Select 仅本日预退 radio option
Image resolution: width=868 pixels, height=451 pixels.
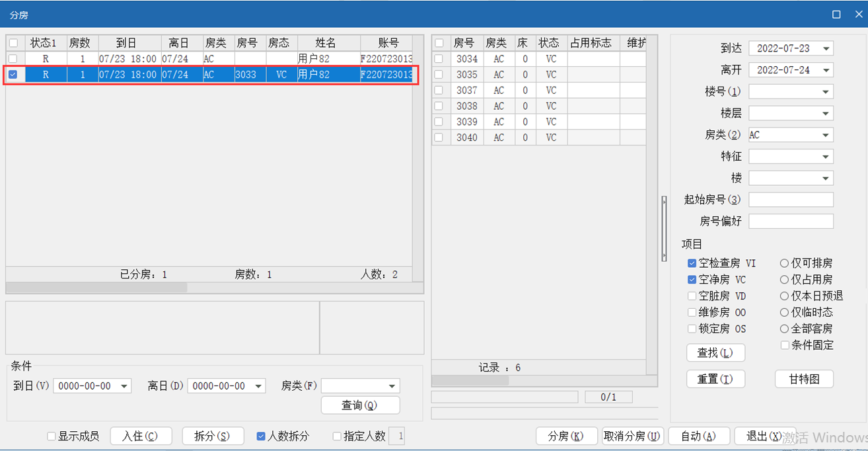785,296
